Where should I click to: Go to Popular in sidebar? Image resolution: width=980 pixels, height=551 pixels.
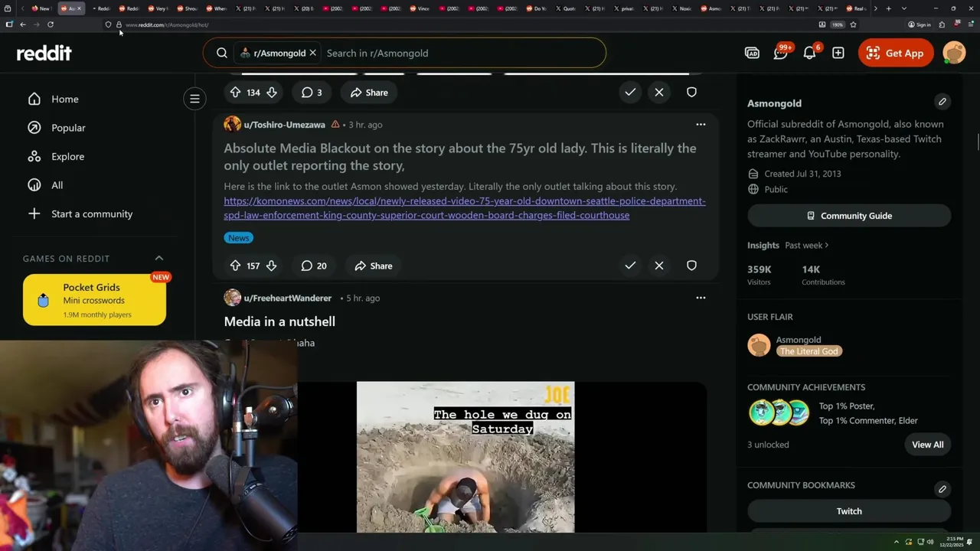pyautogui.click(x=68, y=128)
